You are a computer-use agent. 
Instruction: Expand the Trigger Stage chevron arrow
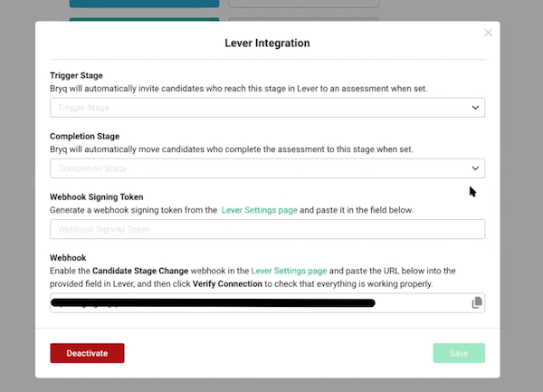click(476, 108)
